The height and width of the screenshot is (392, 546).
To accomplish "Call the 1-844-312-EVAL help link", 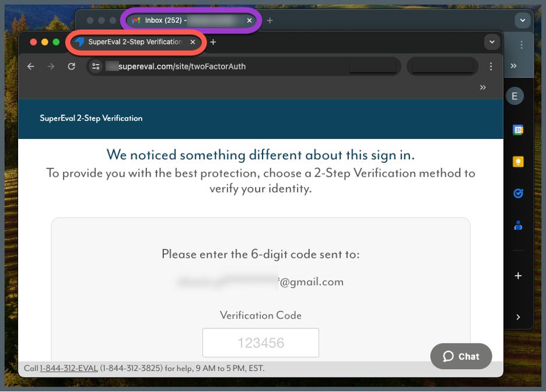I will 69,368.
